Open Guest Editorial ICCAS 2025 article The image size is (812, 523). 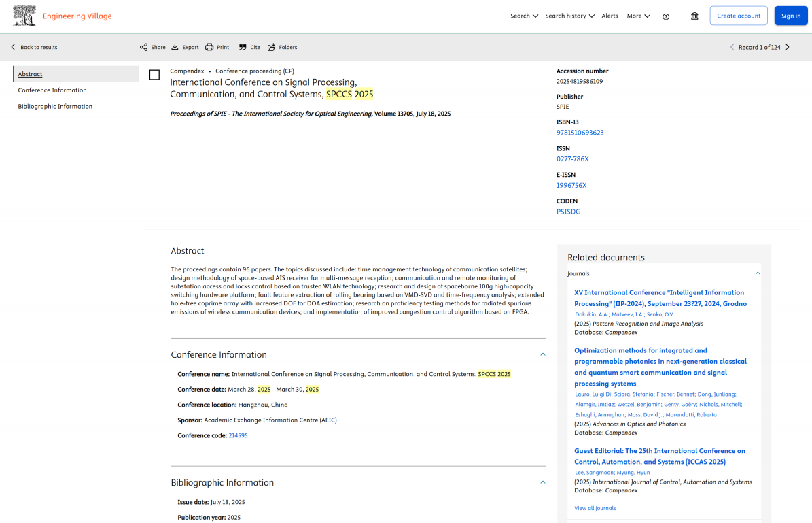(x=660, y=456)
